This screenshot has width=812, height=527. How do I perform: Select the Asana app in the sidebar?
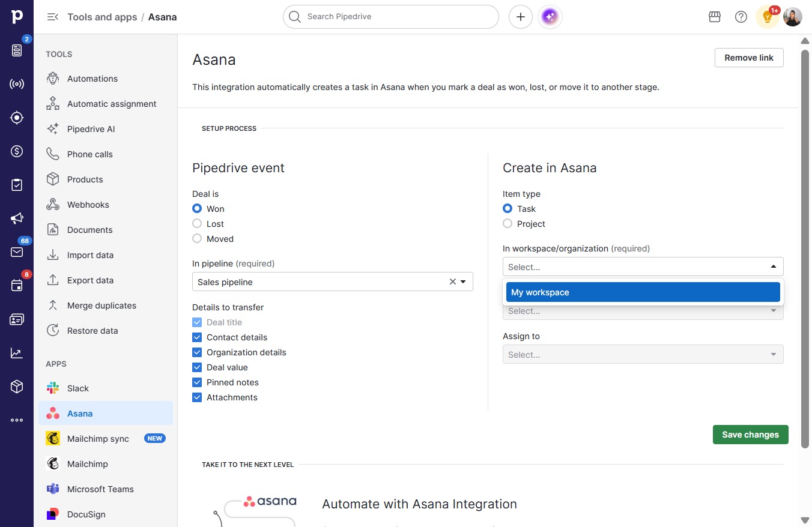pos(106,414)
